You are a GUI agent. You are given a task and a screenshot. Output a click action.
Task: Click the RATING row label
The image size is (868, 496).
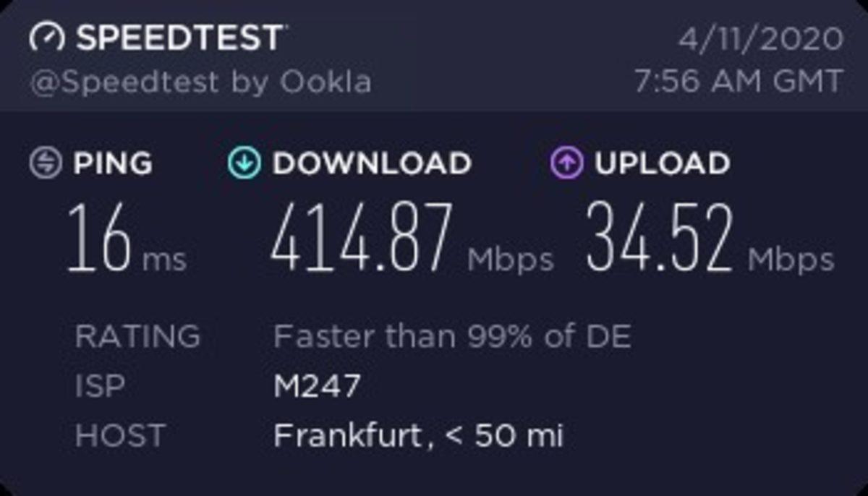click(137, 337)
